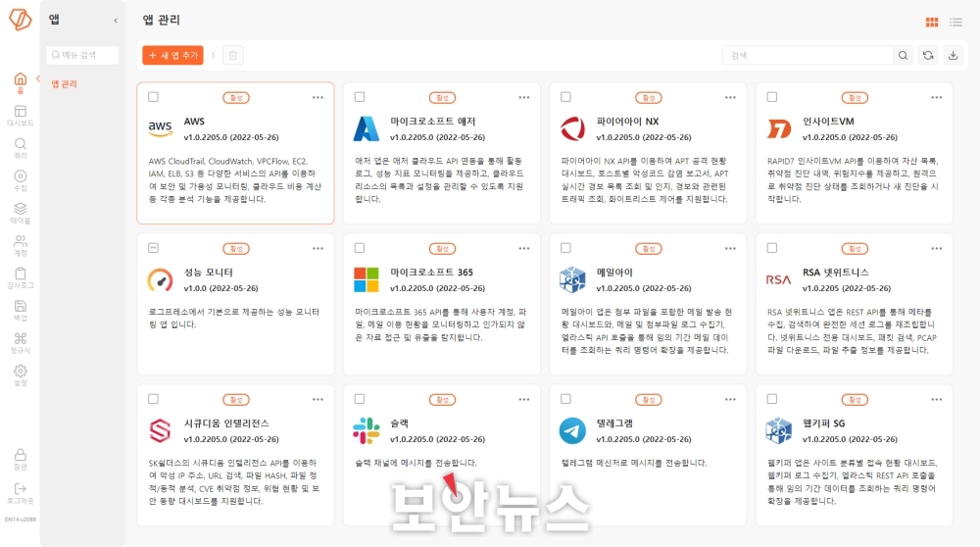Click the 텔레그램 Telegram app logo
This screenshot has height=547, width=980.
[572, 430]
